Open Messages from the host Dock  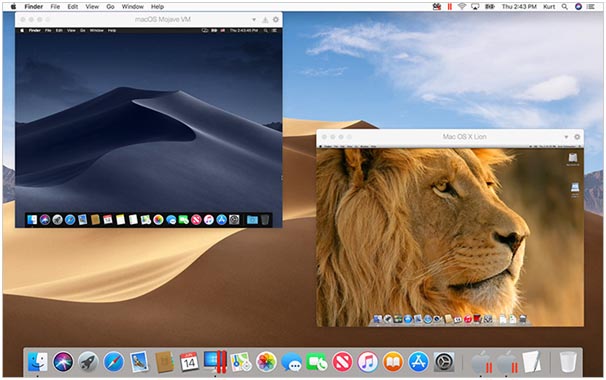[x=291, y=362]
